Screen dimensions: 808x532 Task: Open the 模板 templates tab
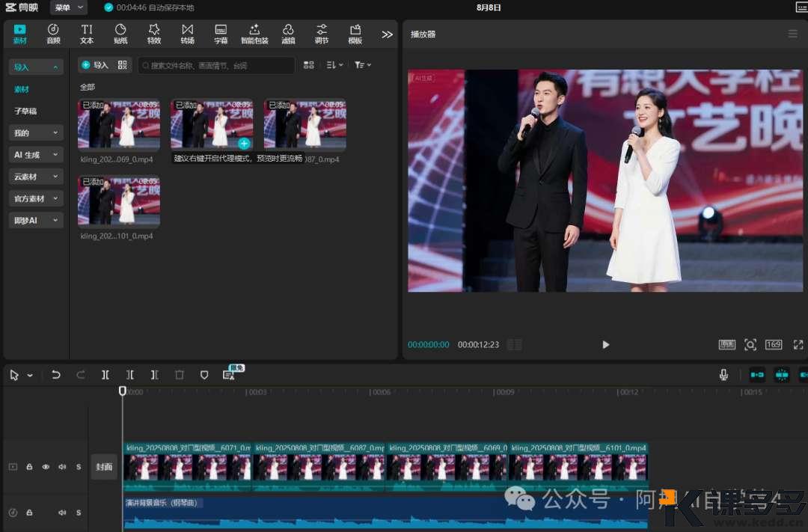tap(355, 34)
